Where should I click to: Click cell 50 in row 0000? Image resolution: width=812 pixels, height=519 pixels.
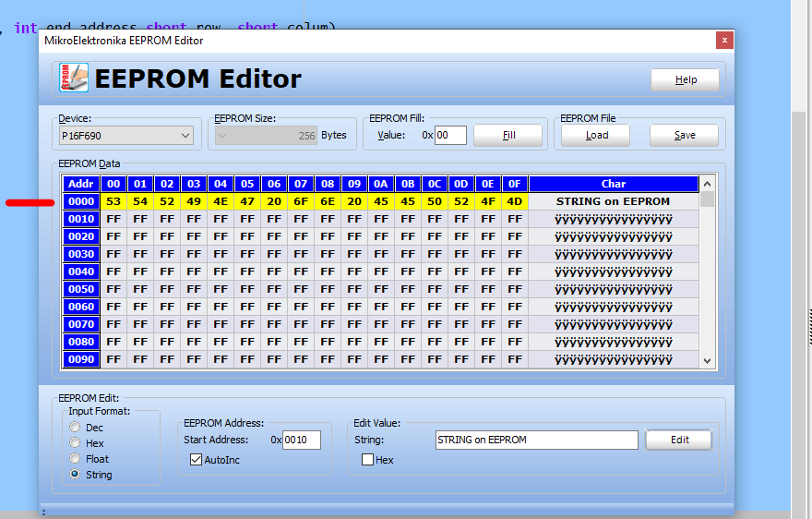[x=435, y=201]
